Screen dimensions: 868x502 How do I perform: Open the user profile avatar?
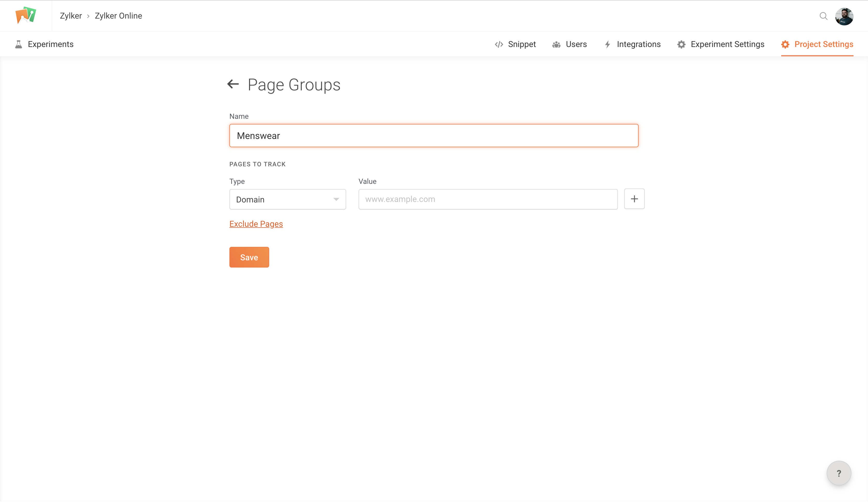844,16
